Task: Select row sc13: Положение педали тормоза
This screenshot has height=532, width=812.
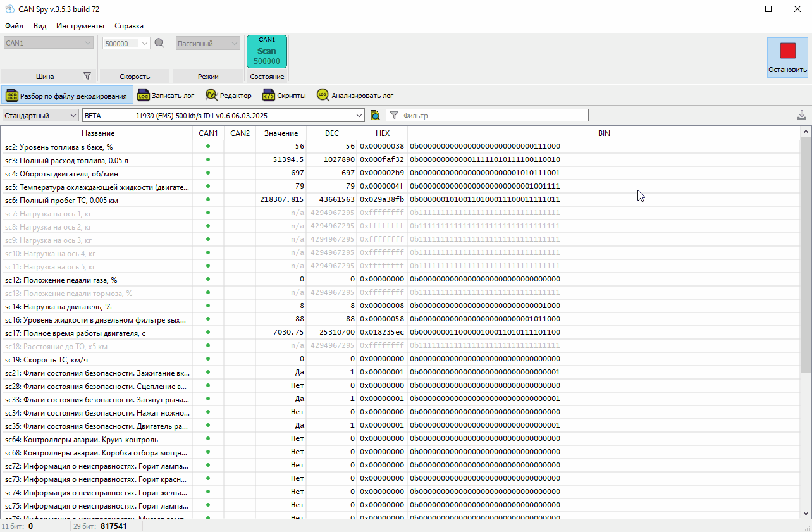Action: [x=401, y=293]
